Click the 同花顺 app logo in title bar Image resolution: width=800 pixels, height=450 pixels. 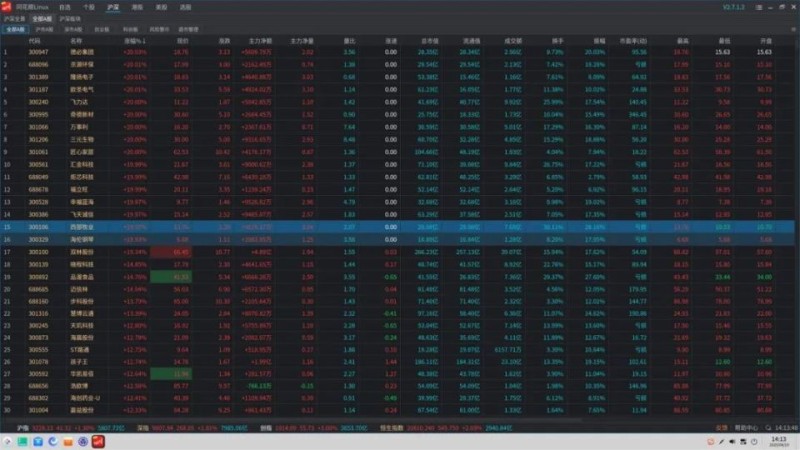coord(8,6)
